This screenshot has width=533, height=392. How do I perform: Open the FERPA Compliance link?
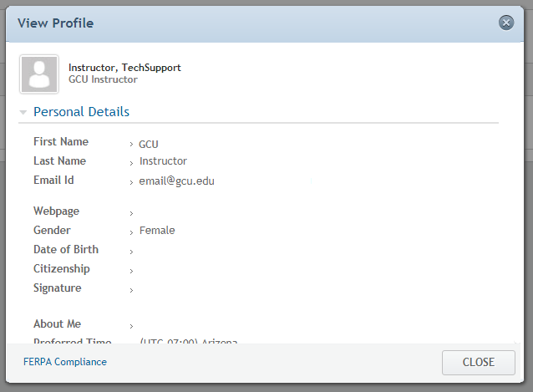click(65, 362)
